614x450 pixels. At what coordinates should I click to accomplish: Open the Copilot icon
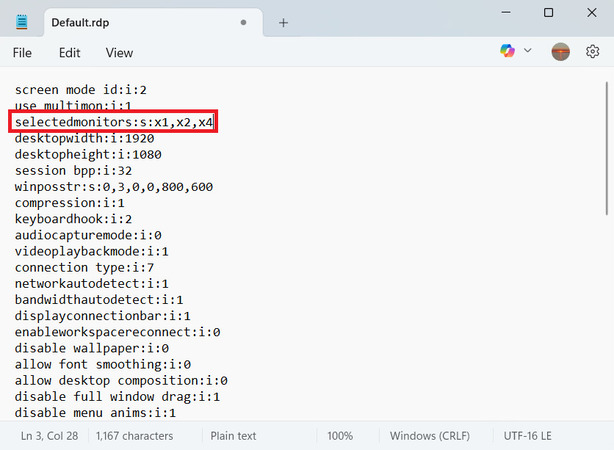pyautogui.click(x=507, y=51)
